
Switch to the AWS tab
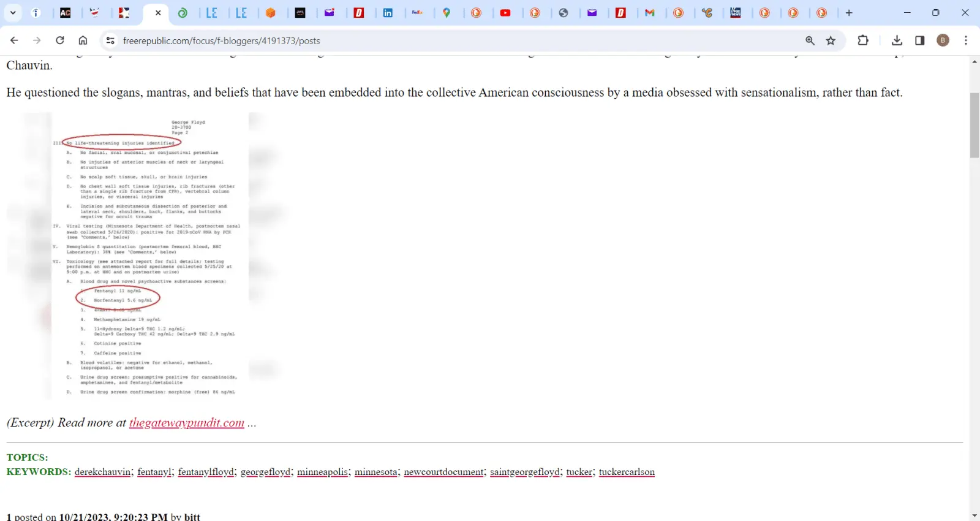pos(300,13)
